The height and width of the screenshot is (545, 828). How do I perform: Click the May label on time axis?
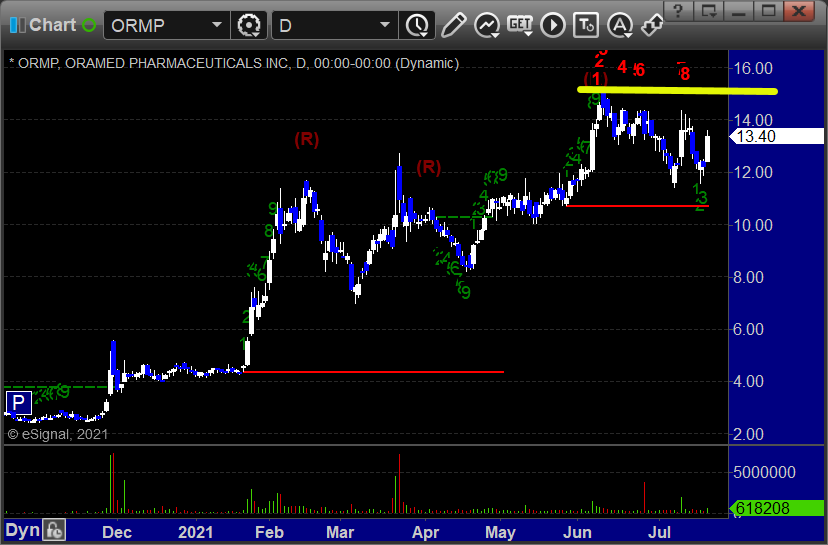[501, 532]
